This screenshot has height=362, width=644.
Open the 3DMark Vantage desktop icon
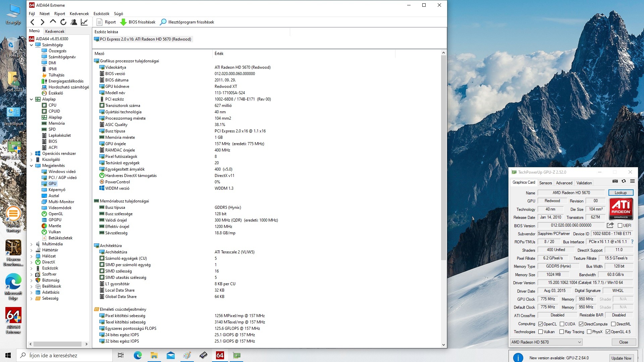13,220
